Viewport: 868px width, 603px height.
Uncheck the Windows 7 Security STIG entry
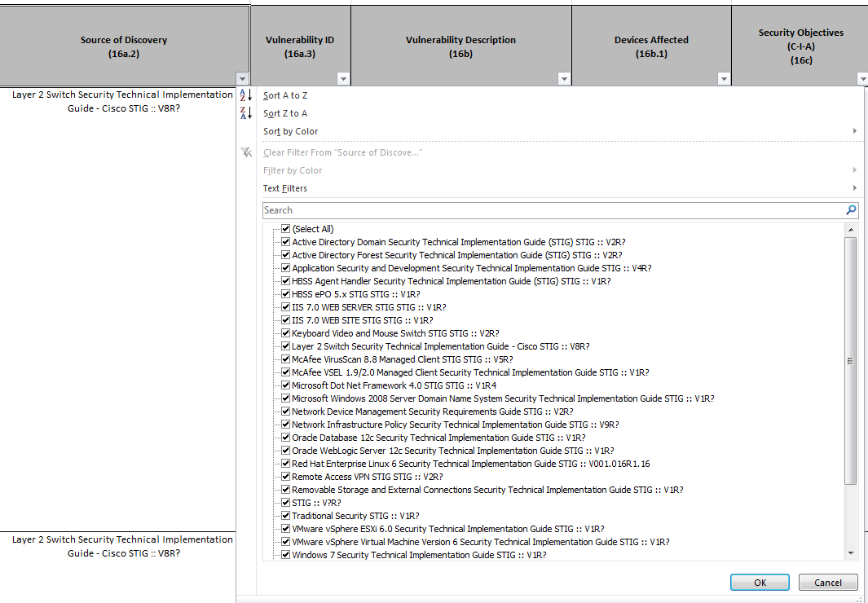pos(285,555)
